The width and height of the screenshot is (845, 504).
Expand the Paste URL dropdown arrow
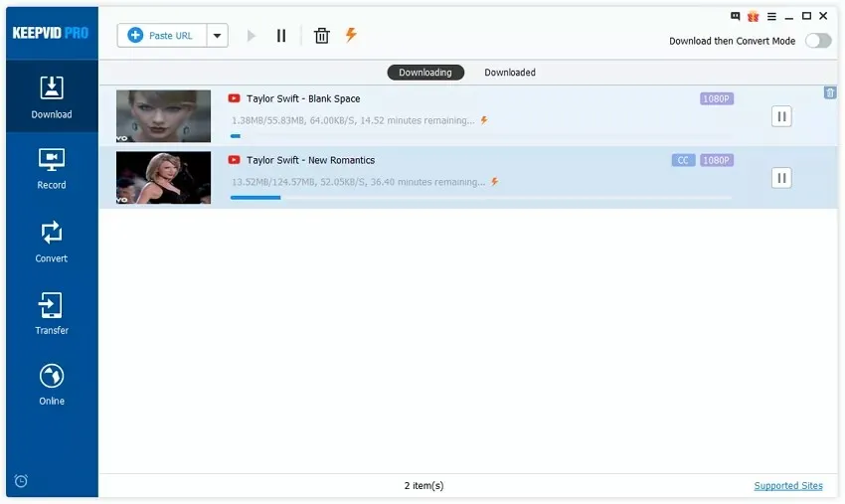coord(217,36)
